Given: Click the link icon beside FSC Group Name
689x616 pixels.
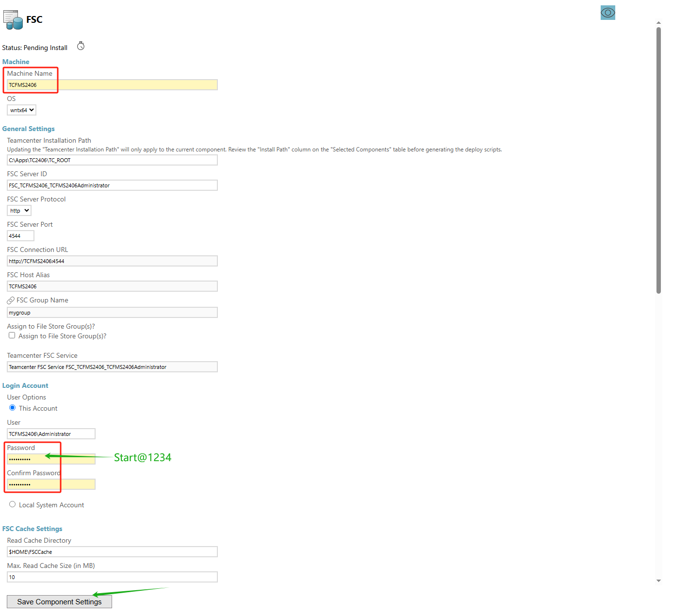Looking at the screenshot, I should (x=11, y=300).
